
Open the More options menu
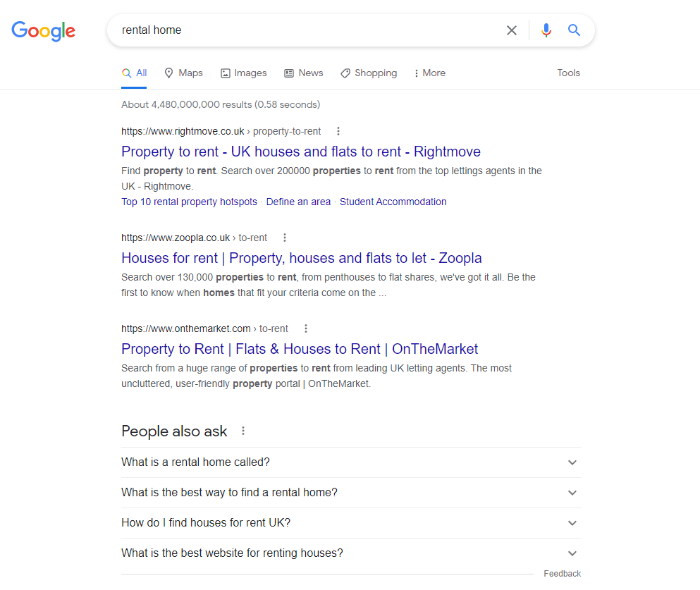429,73
